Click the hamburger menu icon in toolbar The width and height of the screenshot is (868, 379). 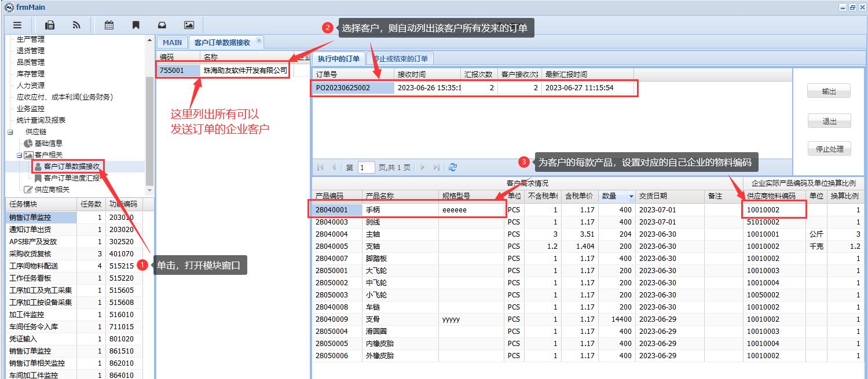pyautogui.click(x=17, y=25)
